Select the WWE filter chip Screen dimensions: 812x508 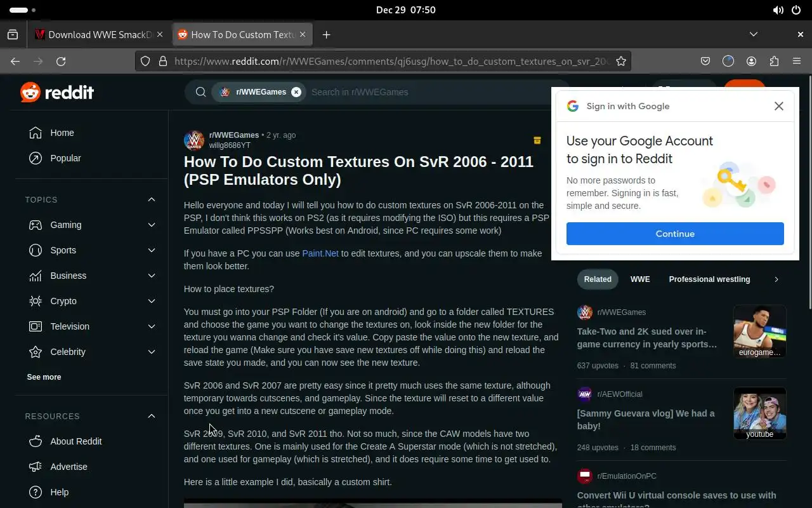[640, 279]
